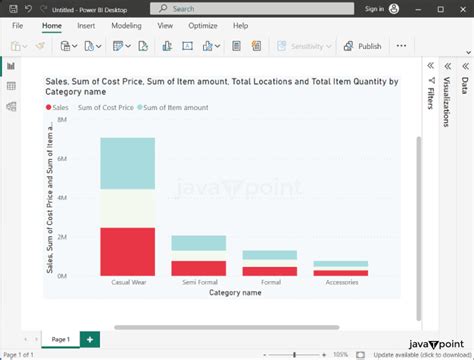Click the Quick measure icon
Viewport: 474px width, 360px height.
(256, 46)
